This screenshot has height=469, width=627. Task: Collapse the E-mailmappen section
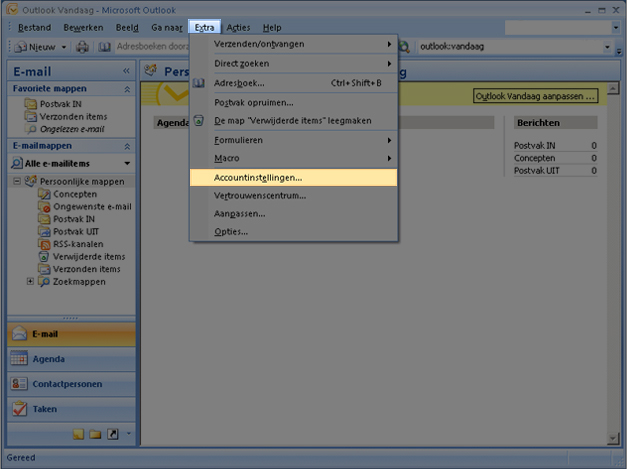[127, 146]
